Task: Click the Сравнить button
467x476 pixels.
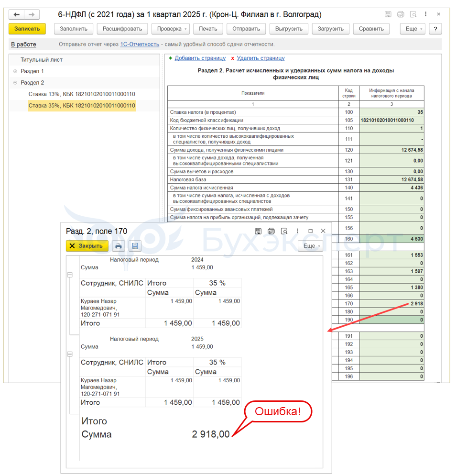Action: coord(371,29)
